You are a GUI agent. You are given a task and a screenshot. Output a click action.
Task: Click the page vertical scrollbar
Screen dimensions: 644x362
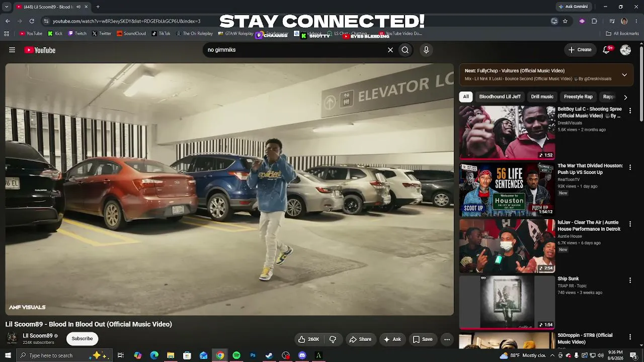[641, 83]
